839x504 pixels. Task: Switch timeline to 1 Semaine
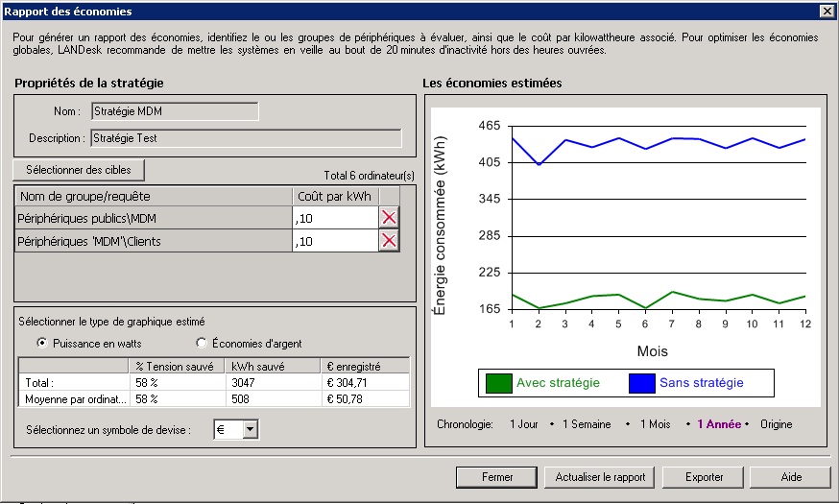pos(587,423)
